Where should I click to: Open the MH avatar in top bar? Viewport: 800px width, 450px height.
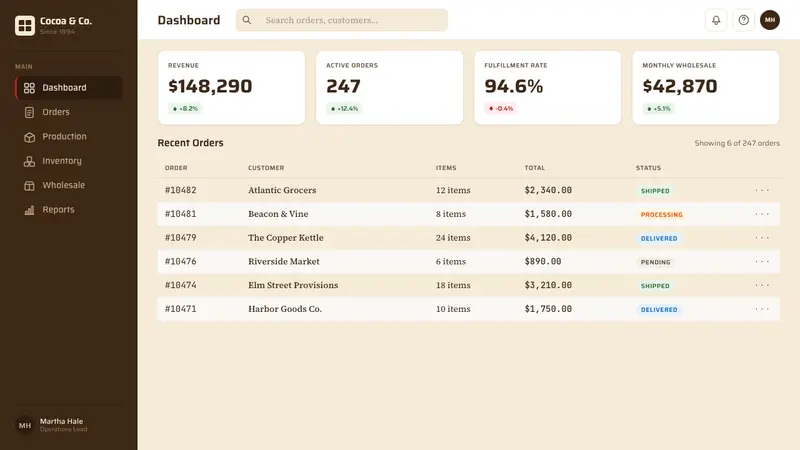(x=769, y=20)
